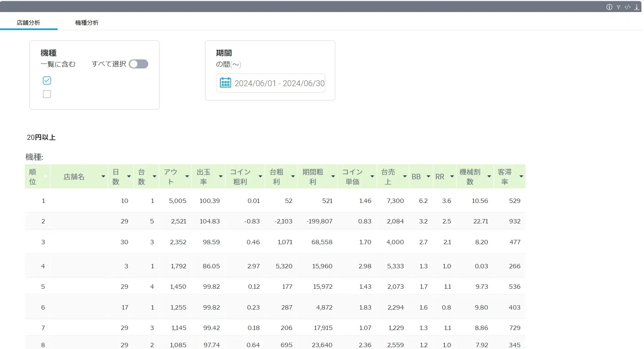This screenshot has height=349, width=644.
Task: Uncheck the checked 機種 checkbox
Action: point(47,80)
